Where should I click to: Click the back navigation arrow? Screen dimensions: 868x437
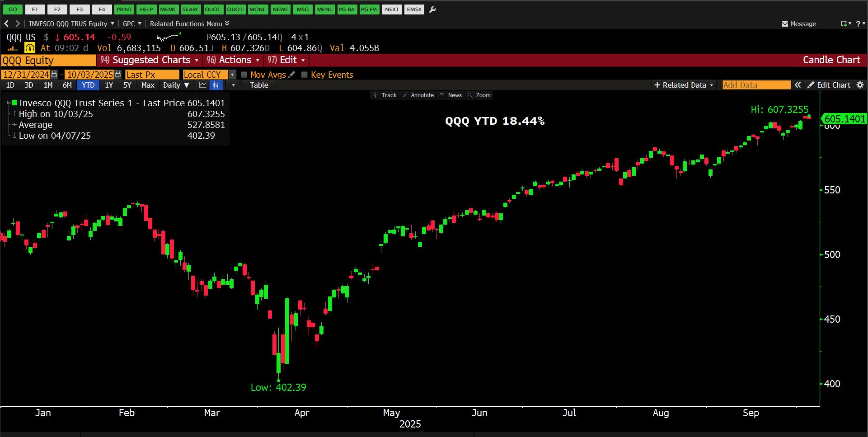[6, 23]
